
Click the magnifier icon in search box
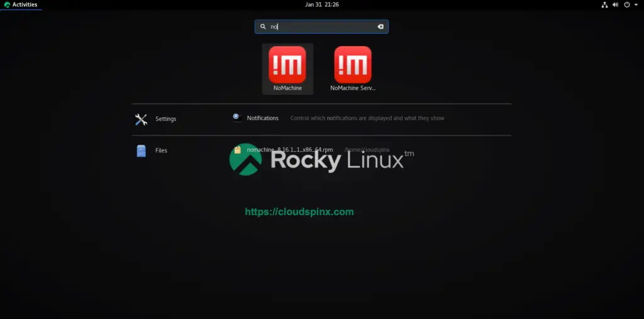pyautogui.click(x=263, y=26)
